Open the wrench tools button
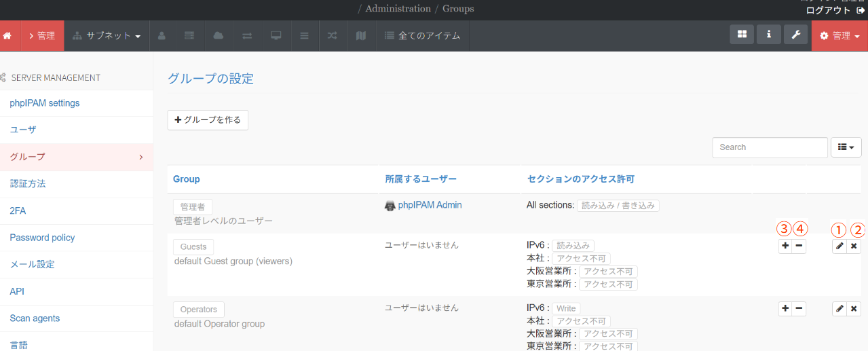The image size is (868, 351). (795, 35)
